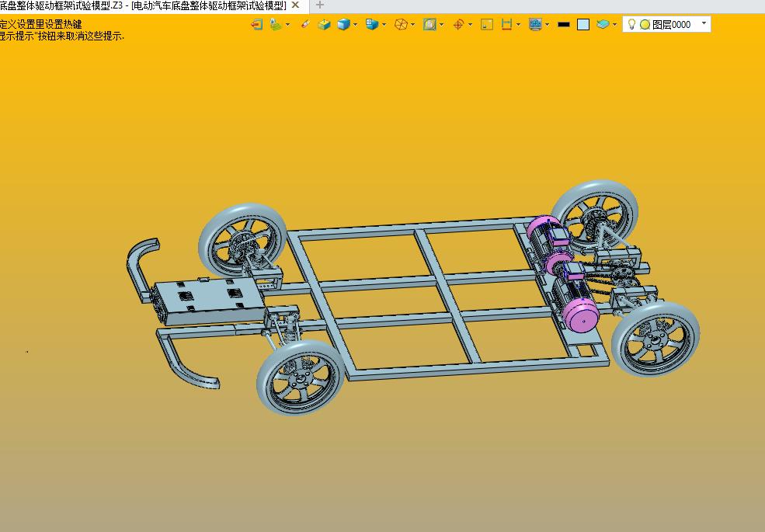765x532 pixels.
Task: Click the exit icon at toolbar start
Action: coord(256,24)
